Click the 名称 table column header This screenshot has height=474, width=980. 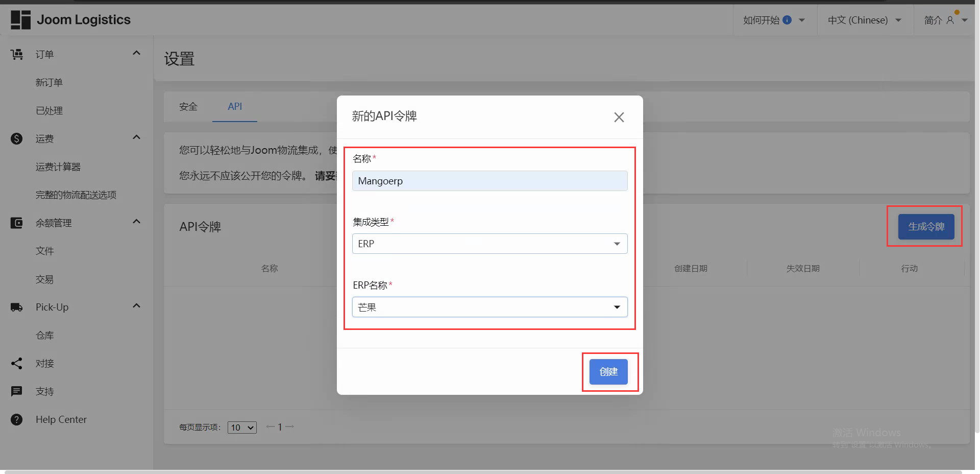tap(269, 268)
